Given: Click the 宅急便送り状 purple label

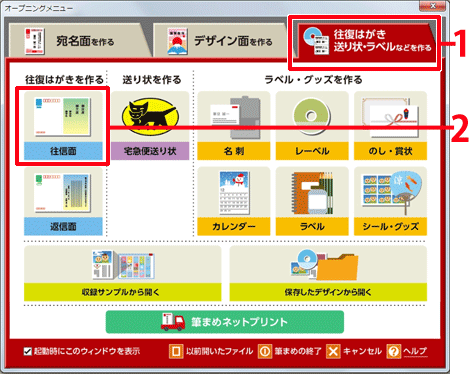Looking at the screenshot, I should (x=150, y=151).
